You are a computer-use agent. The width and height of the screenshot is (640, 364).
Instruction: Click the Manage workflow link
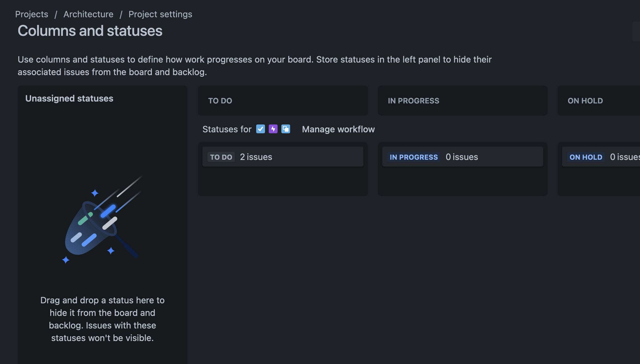[338, 129]
